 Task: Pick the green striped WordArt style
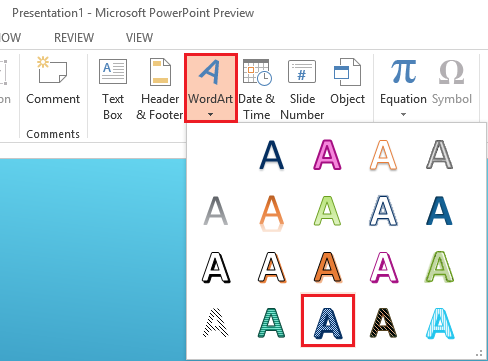[x=272, y=323]
